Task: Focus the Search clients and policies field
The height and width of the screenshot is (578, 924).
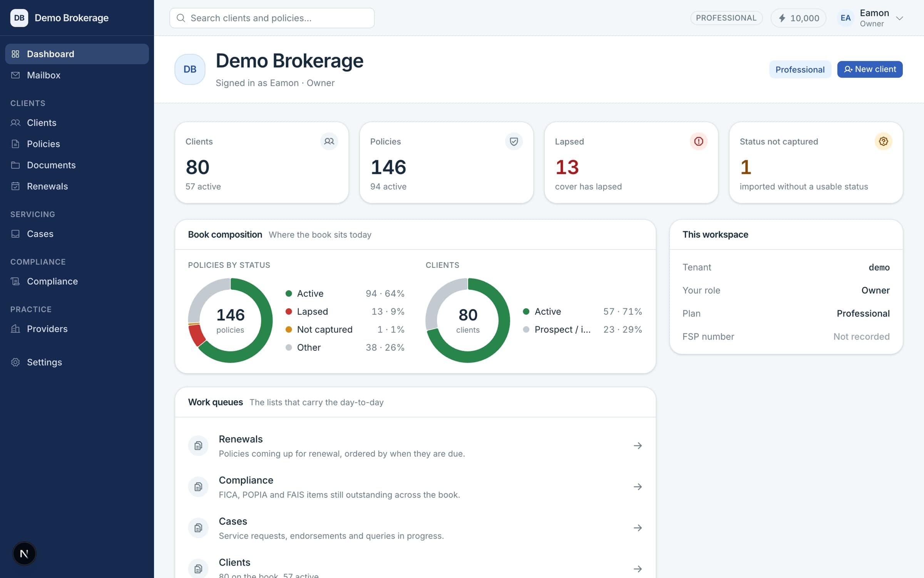Action: [272, 18]
